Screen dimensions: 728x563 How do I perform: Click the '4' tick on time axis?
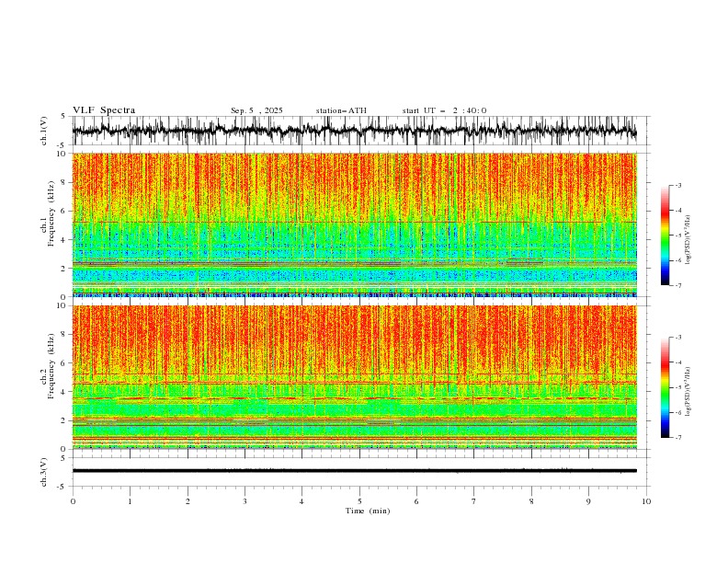301,501
